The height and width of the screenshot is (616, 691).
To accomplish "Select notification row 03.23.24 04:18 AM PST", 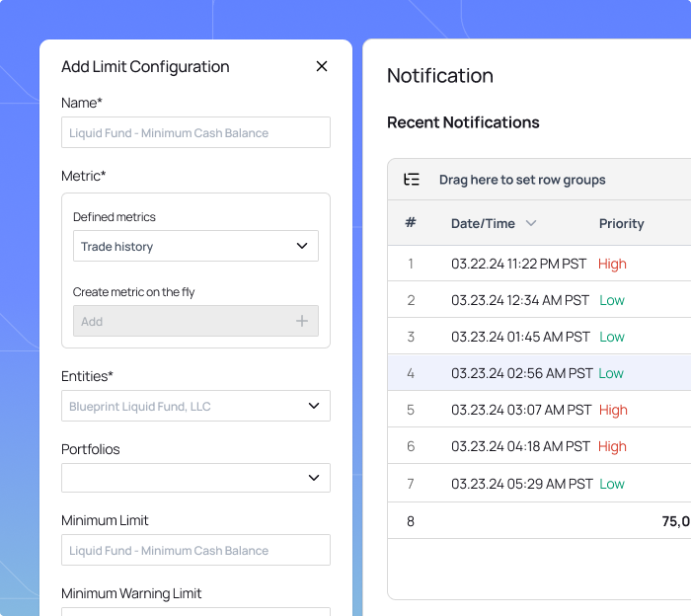I will pos(539,446).
